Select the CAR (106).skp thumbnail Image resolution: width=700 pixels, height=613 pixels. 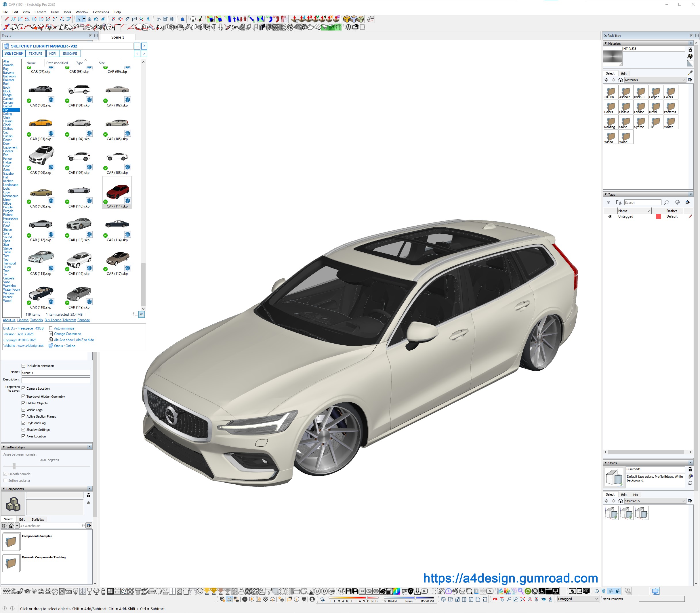41,156
